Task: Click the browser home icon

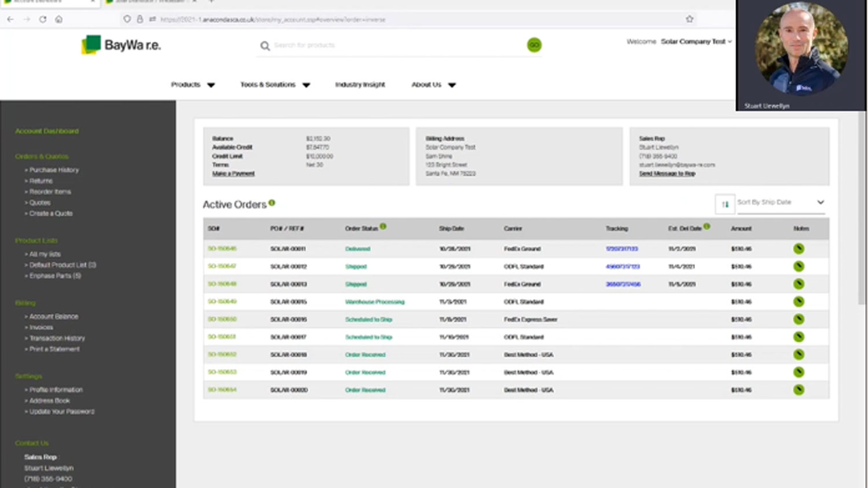Action: 59,19
